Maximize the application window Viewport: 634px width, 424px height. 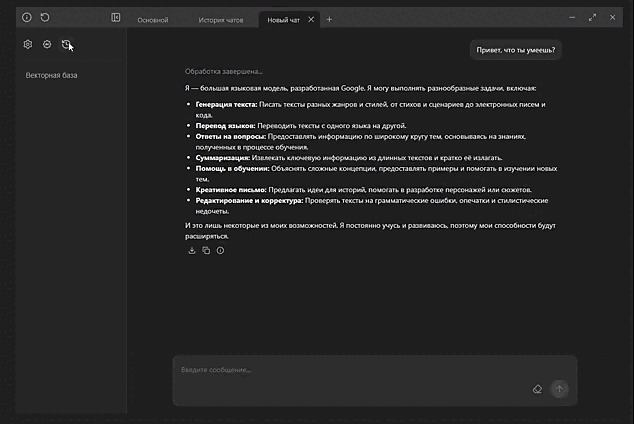[592, 17]
